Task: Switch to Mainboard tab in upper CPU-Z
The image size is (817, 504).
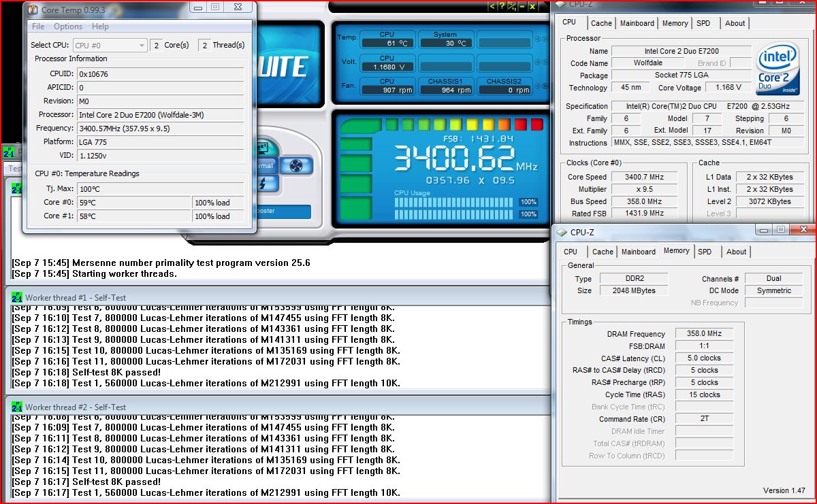Action: coord(637,23)
